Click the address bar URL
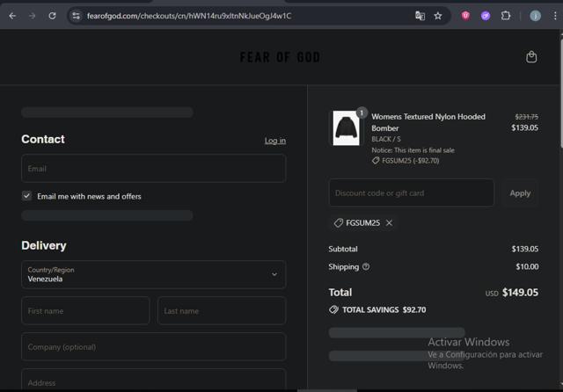The height and width of the screenshot is (392, 563). [x=189, y=16]
